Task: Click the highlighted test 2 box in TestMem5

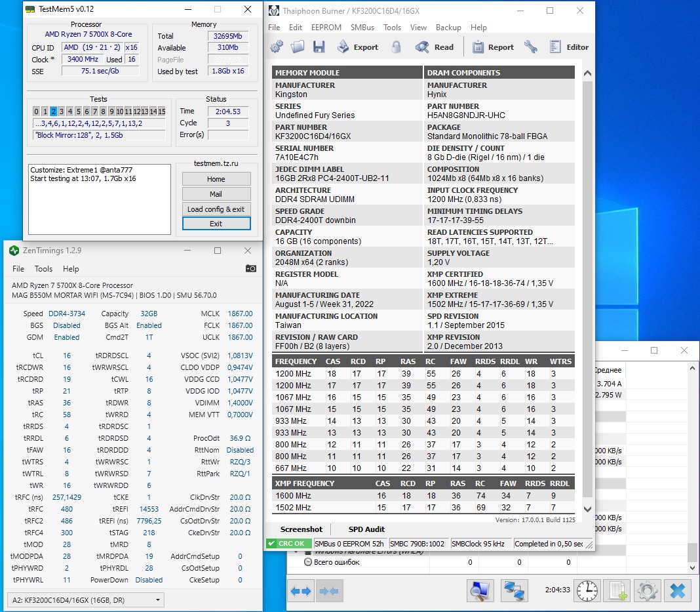Action: [x=53, y=112]
